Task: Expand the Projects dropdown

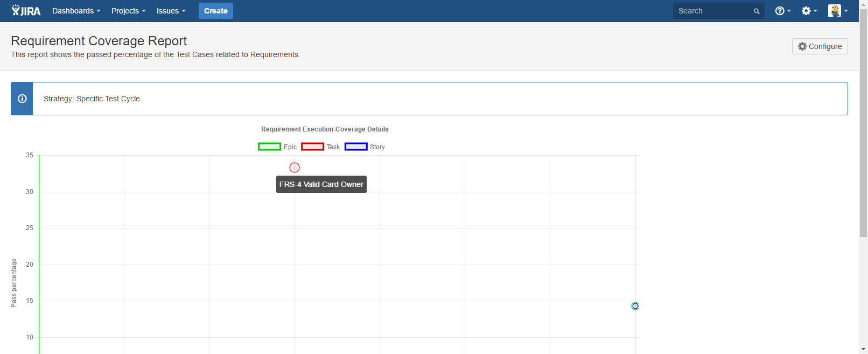Action: tap(128, 11)
